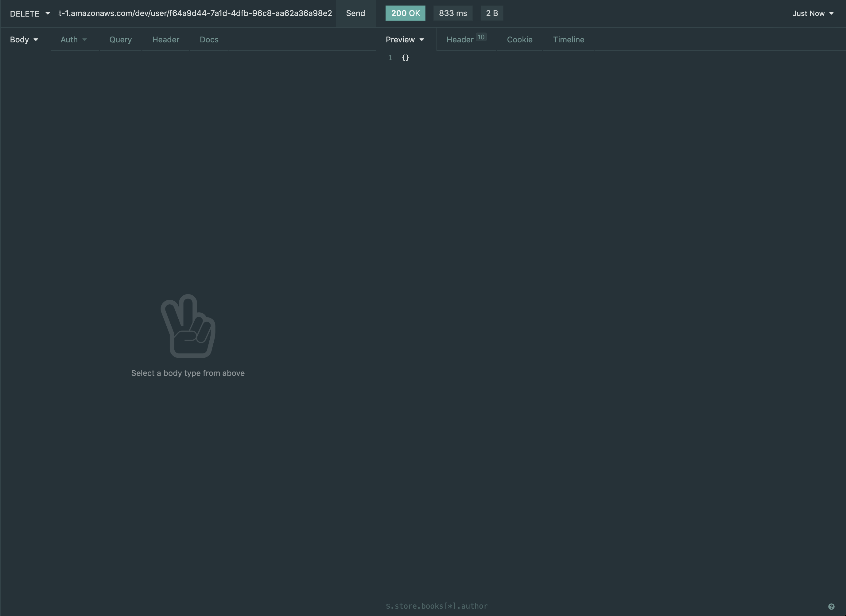
Task: Switch to the request Header tab
Action: 166,40
